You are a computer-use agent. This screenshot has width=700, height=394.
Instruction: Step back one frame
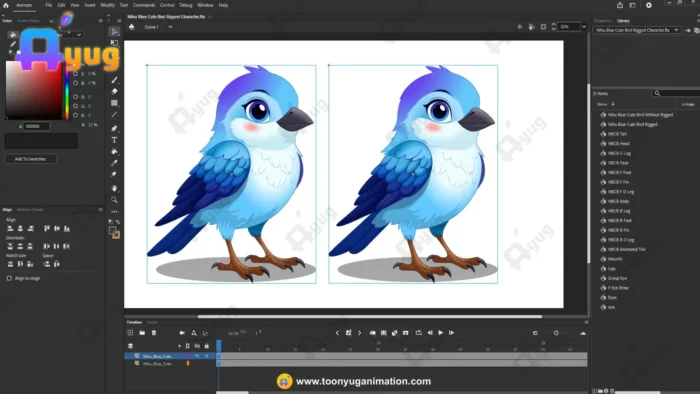(x=430, y=333)
